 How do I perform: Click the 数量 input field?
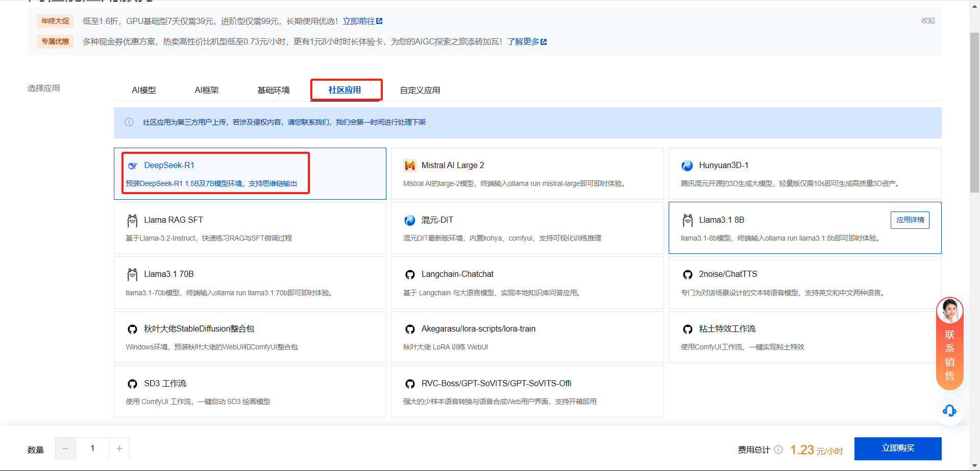(x=92, y=449)
